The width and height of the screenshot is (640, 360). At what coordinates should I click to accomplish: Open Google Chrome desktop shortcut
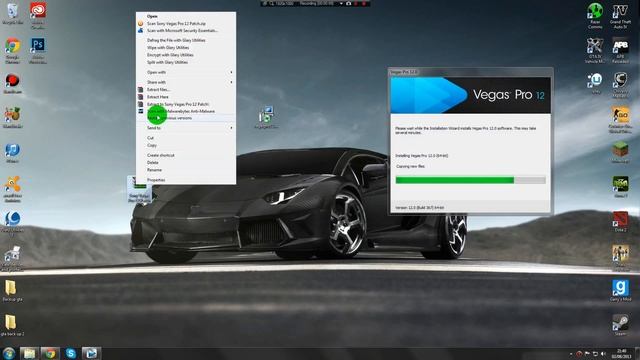tap(13, 49)
